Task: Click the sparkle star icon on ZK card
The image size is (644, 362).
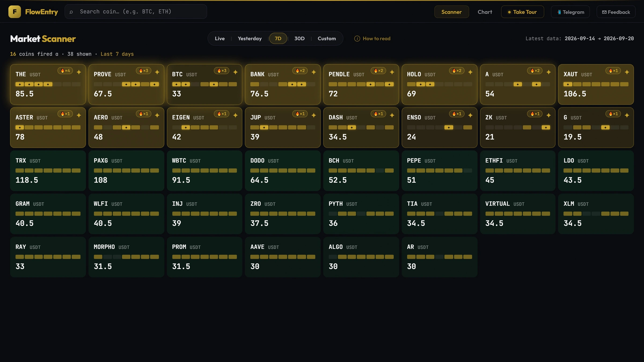Action: coord(548,115)
